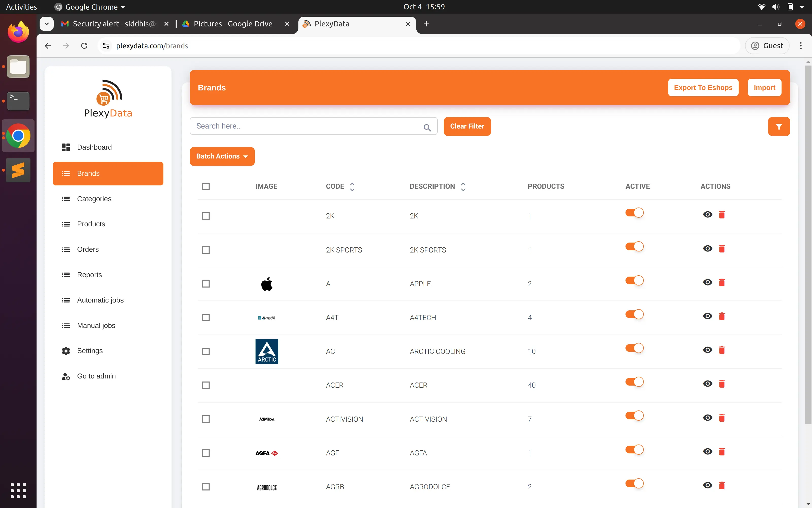The width and height of the screenshot is (812, 508).
Task: Open Firefox from the dock
Action: [18, 32]
